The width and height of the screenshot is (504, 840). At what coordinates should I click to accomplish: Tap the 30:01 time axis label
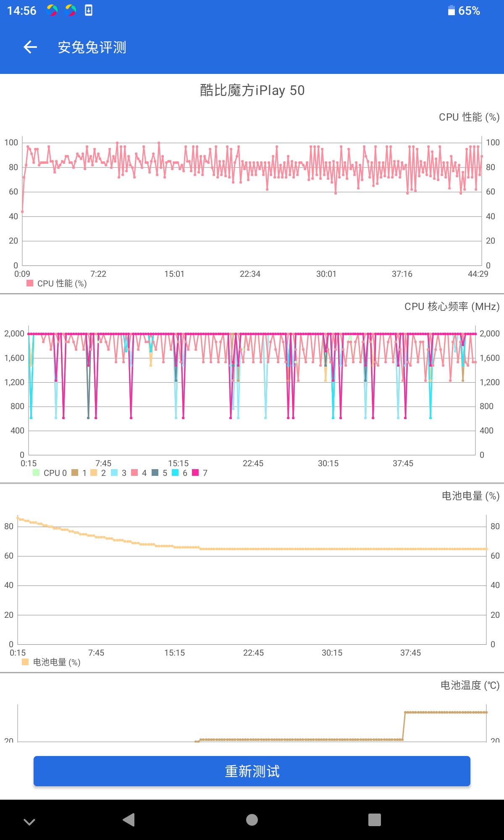[x=326, y=274]
